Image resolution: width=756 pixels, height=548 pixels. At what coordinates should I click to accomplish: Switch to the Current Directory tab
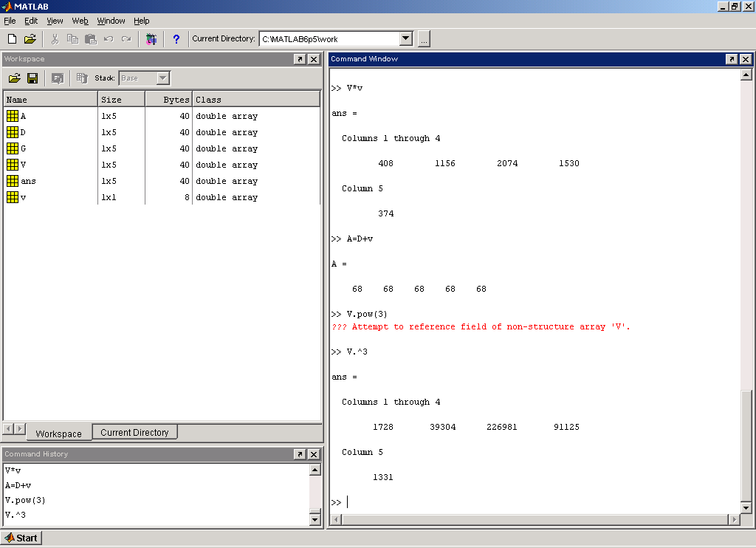(x=134, y=432)
